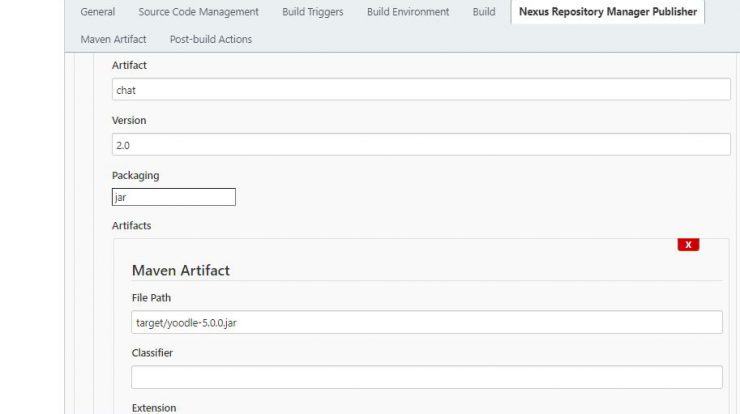Open the Source Code Management tab
This screenshot has width=740, height=414.
(198, 12)
